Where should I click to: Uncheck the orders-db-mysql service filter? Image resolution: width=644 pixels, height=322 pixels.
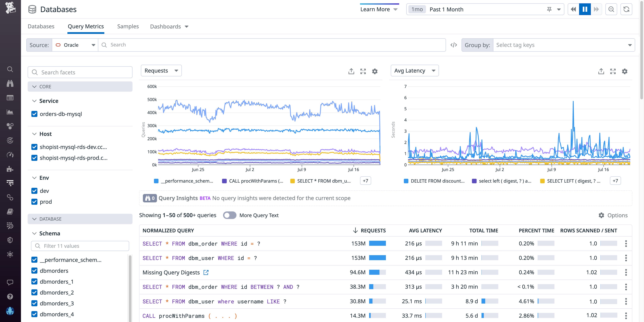(34, 114)
